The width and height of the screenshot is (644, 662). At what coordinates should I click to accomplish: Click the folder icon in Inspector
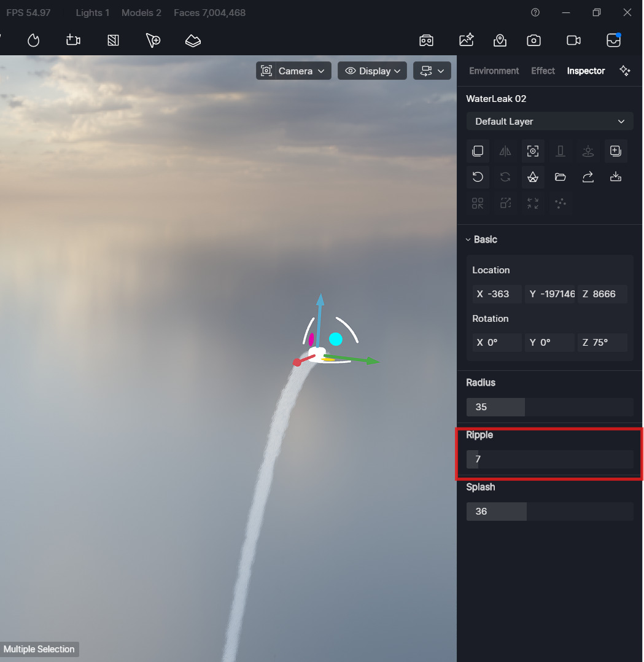pos(560,177)
